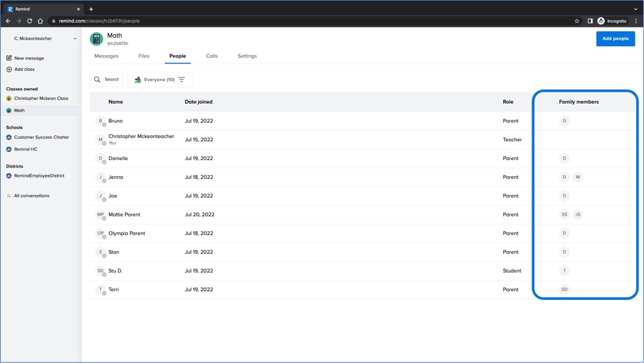The height and width of the screenshot is (363, 644).
Task: Click SS family member badge for Mattie Parent
Action: click(x=564, y=215)
